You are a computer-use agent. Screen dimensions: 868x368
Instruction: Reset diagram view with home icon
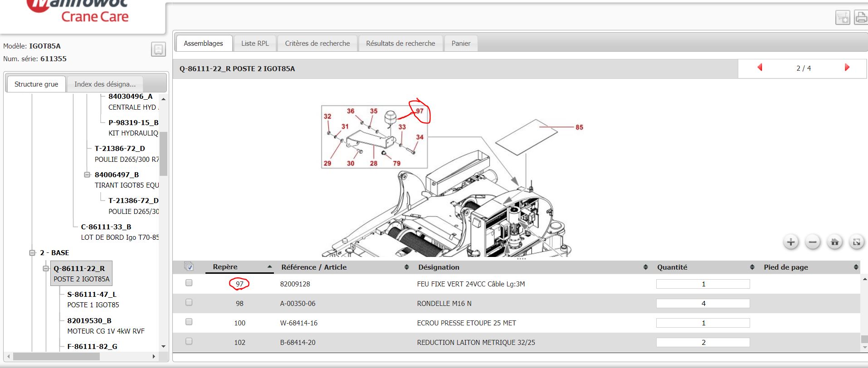click(x=834, y=242)
